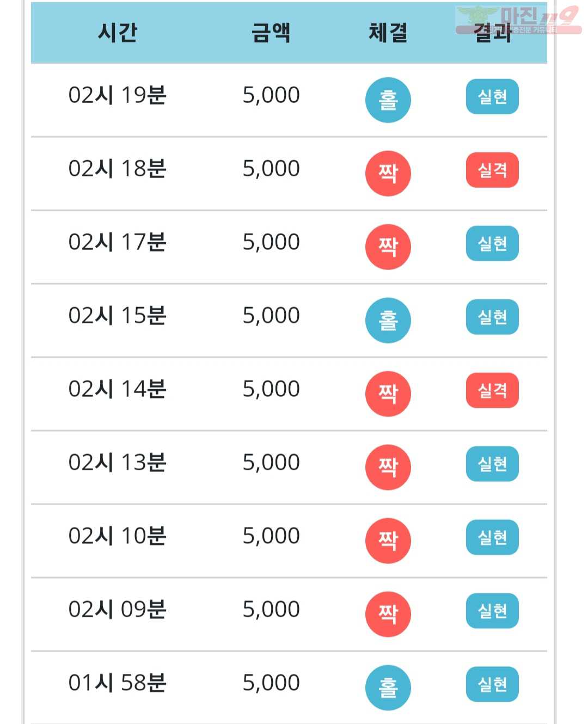Click the 짝 badge for 02시 14분
This screenshot has height=724, width=588.
pyautogui.click(x=388, y=394)
